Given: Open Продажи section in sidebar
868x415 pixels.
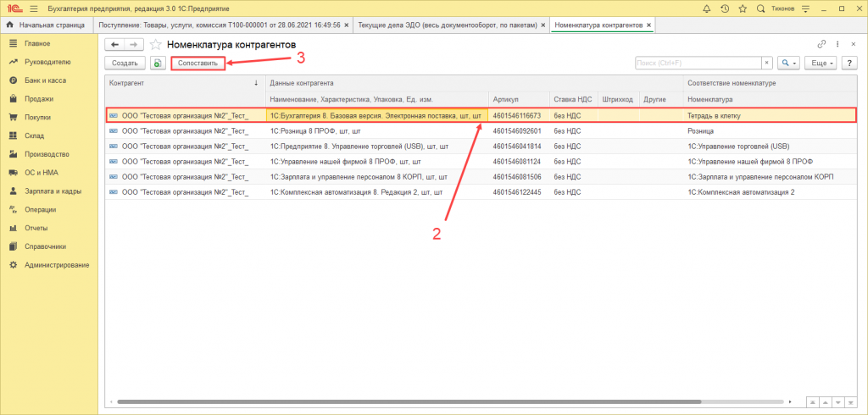Looking at the screenshot, I should (x=39, y=99).
